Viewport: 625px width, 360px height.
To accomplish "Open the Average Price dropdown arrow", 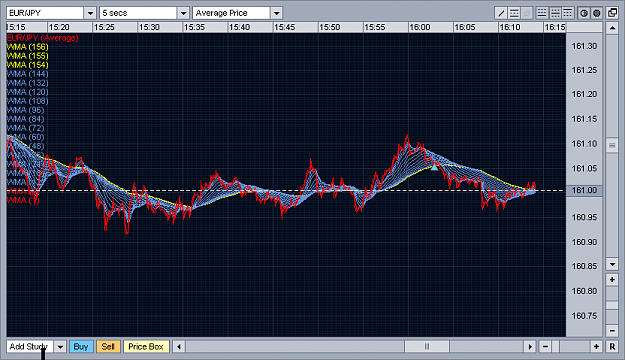I will [277, 13].
